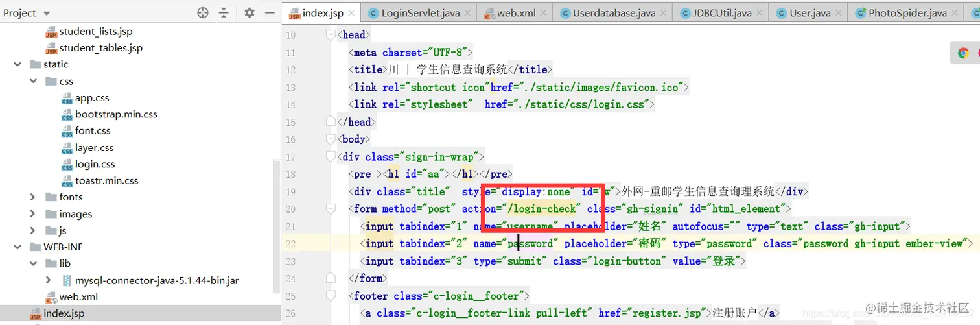
Task: Expand the mysql-connector-java jar node
Action: click(x=49, y=280)
